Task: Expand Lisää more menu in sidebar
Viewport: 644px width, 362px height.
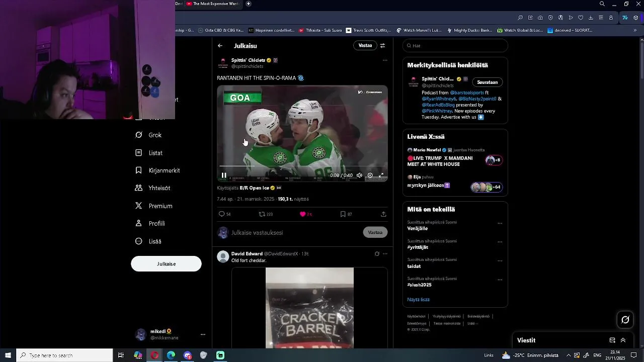Action: [x=148, y=241]
